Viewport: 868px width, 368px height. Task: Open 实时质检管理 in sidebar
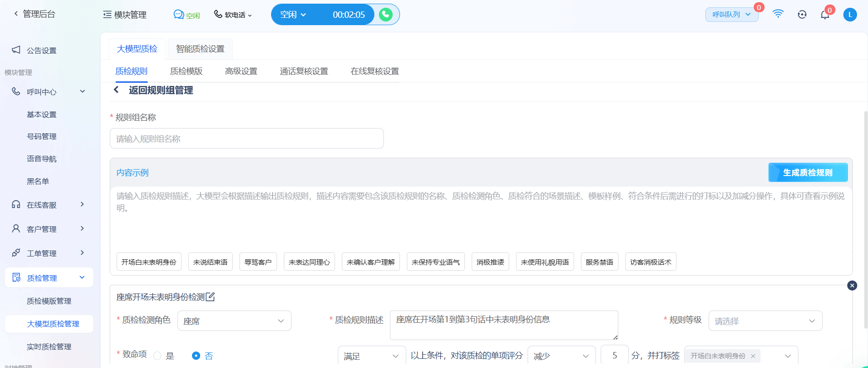tap(49, 347)
